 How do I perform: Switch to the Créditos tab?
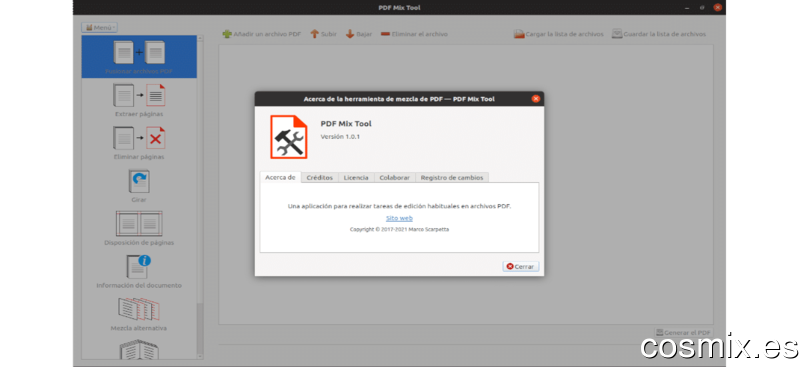tap(319, 178)
